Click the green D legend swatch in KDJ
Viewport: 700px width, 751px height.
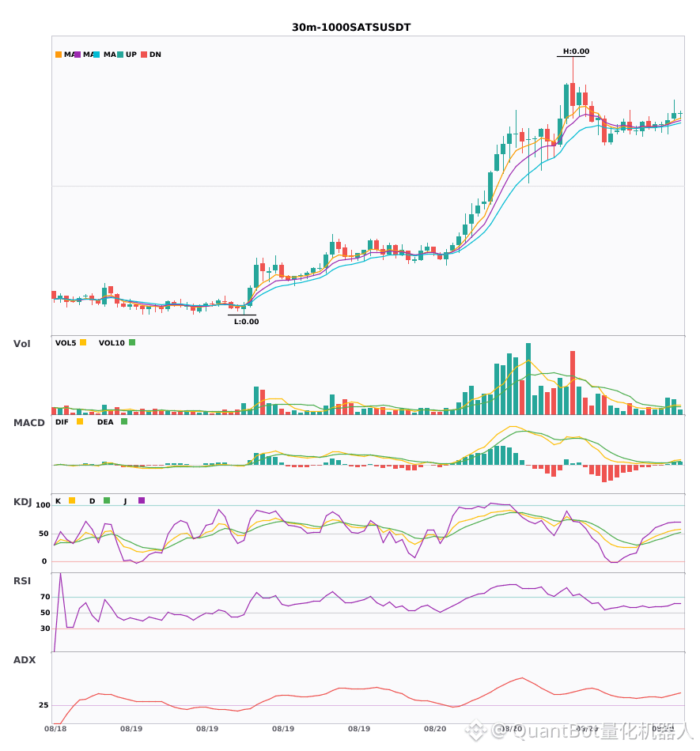click(x=107, y=500)
